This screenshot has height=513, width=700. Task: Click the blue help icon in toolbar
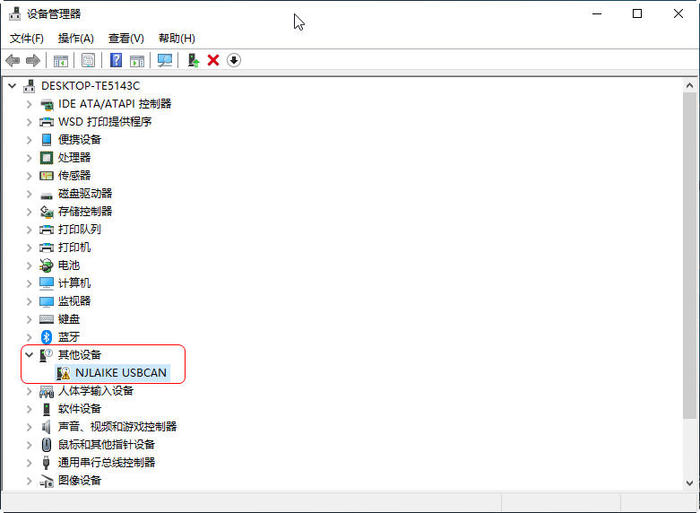click(116, 61)
